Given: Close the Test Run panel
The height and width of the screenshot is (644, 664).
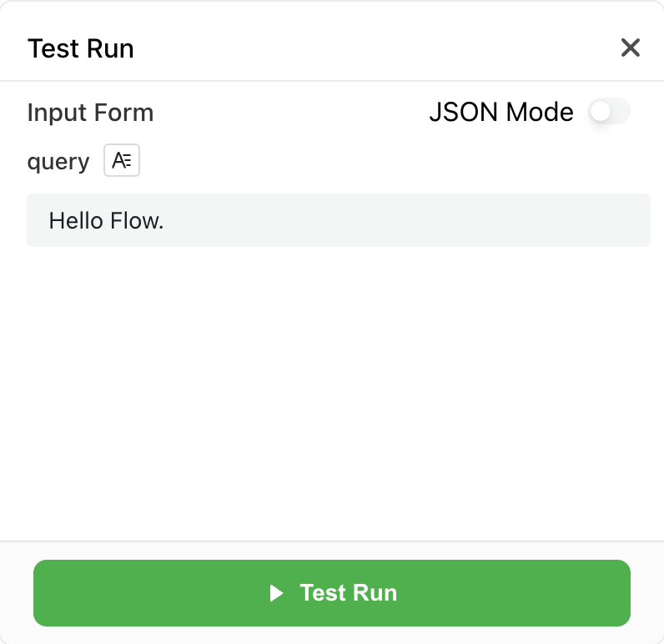Looking at the screenshot, I should (x=631, y=48).
